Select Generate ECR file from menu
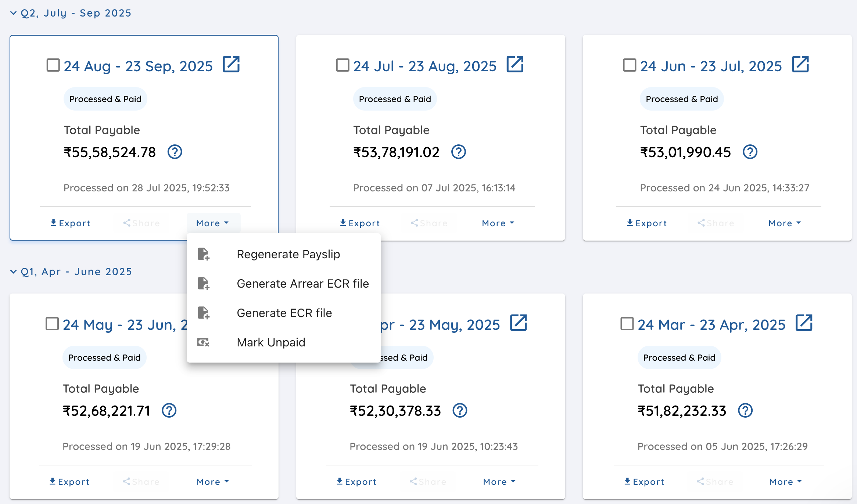The width and height of the screenshot is (857, 504). click(x=284, y=313)
